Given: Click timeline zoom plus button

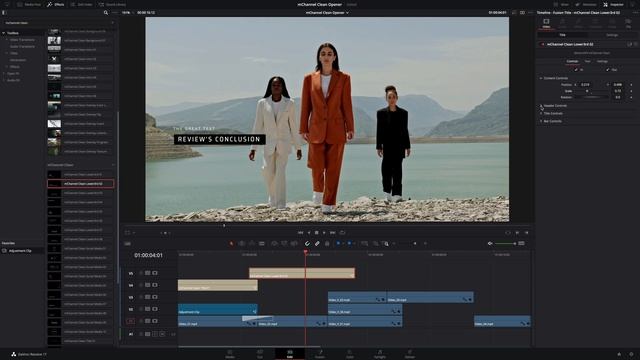Looking at the screenshot, I should point(425,244).
